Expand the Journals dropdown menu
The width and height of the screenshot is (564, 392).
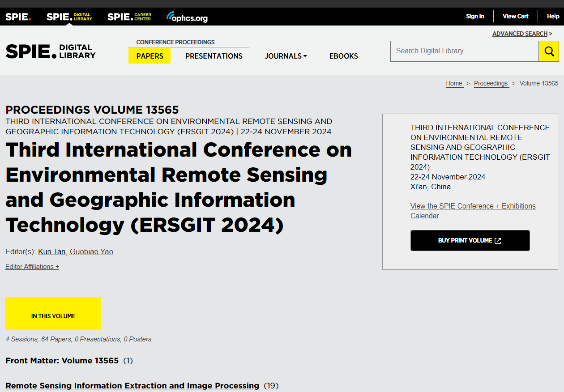point(286,56)
